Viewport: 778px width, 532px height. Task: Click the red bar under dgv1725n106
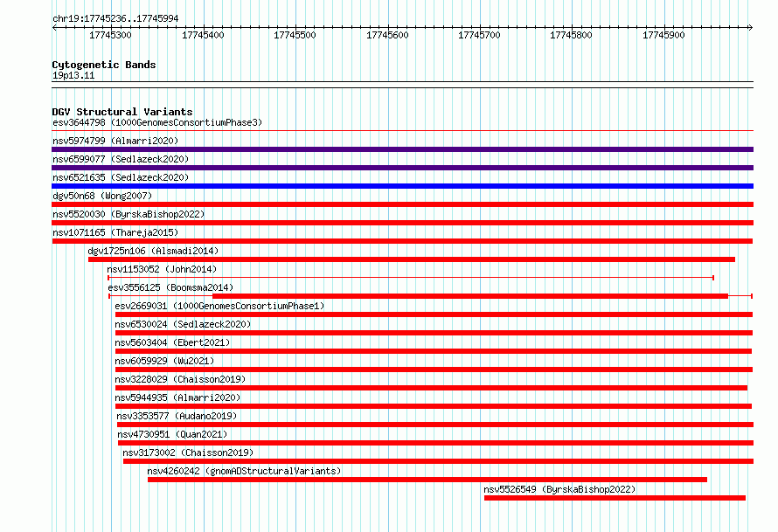click(x=412, y=259)
